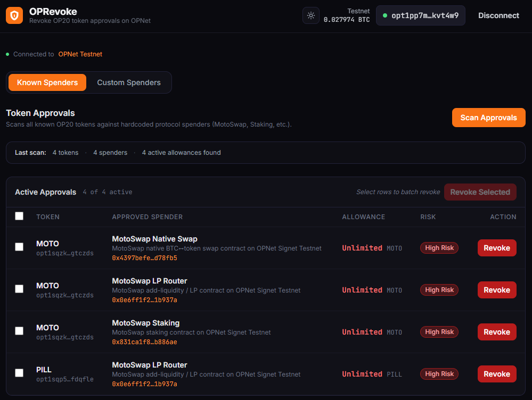Screen dimensions: 532x400
Task: Click the Revoke Selected batch button
Action: [480, 192]
